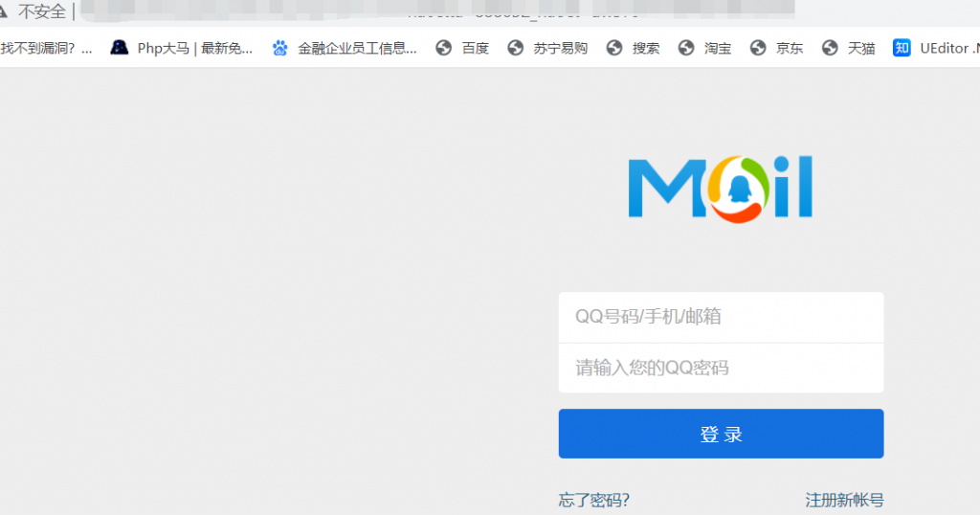Open the 京东 bookmark
Image resolution: width=980 pixels, height=515 pixels.
tap(777, 48)
